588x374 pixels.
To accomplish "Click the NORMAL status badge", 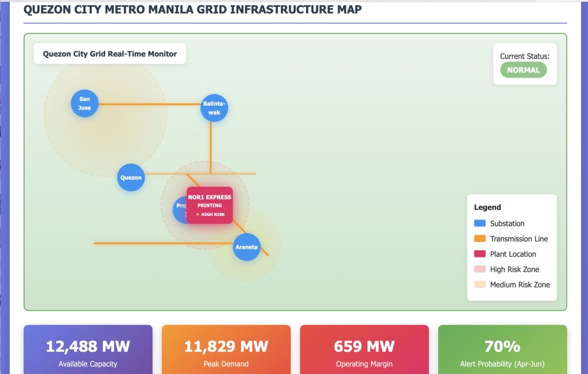I will coord(523,70).
